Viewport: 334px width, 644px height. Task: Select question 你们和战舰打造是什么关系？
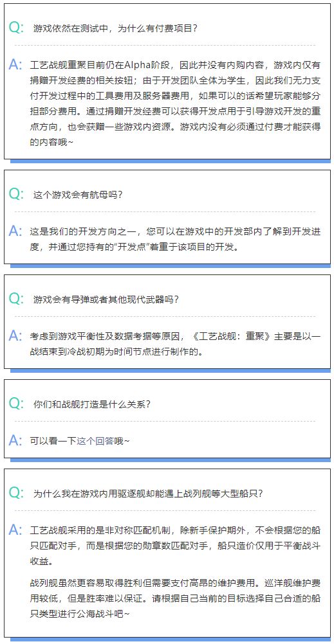click(92, 404)
